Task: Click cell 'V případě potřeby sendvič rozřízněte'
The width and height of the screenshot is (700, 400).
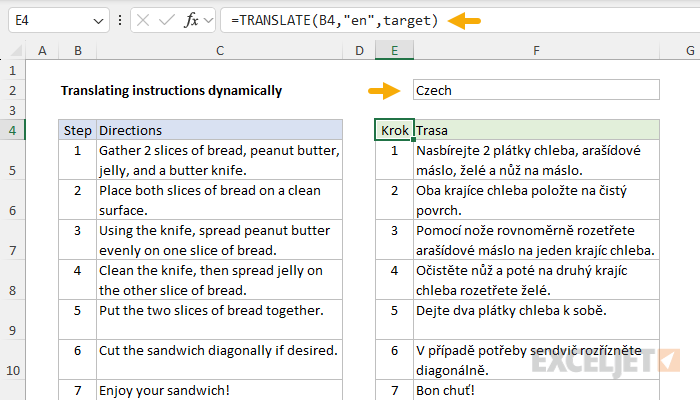Action: click(x=536, y=360)
